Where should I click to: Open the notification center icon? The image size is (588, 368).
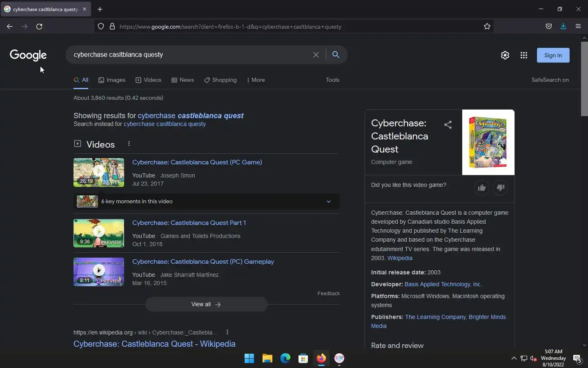(577, 359)
